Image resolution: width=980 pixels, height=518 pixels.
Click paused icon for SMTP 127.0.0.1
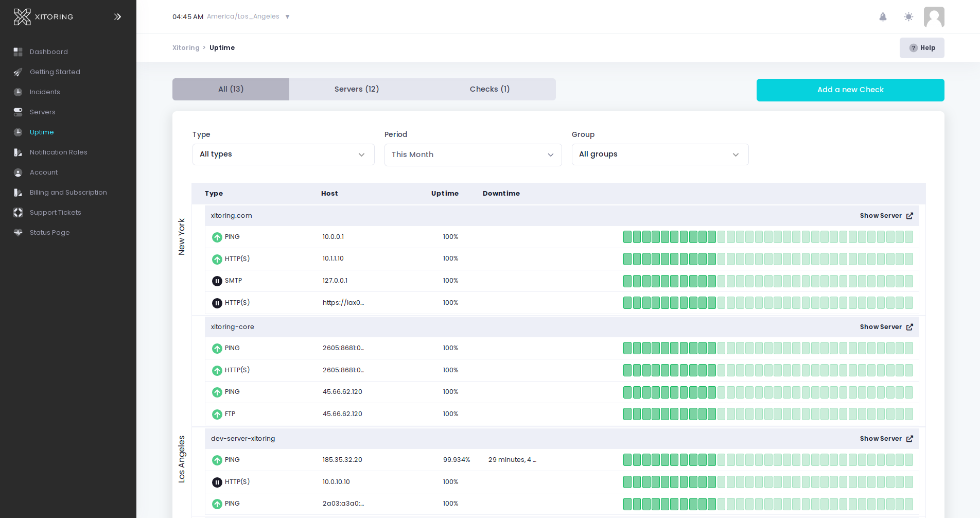click(217, 281)
